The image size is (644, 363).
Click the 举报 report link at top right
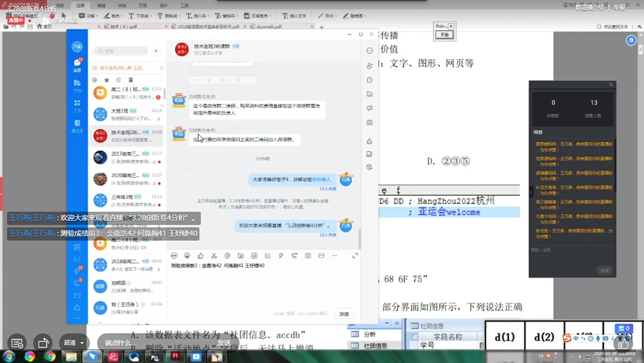[619, 7]
